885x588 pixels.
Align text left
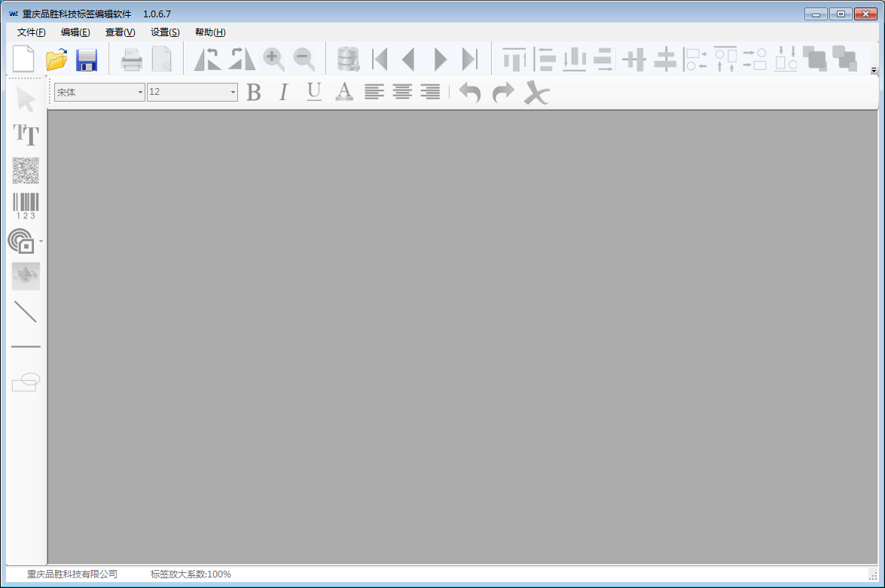coord(374,92)
